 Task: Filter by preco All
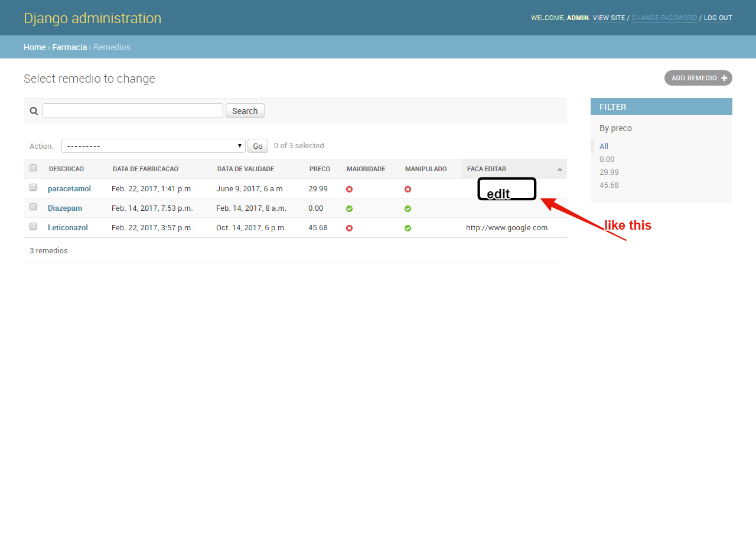pyautogui.click(x=604, y=146)
